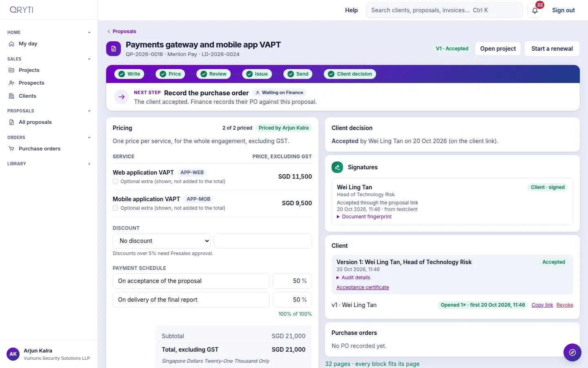The height and width of the screenshot is (368, 588).
Task: Click the AK user avatar
Action: pos(13,354)
